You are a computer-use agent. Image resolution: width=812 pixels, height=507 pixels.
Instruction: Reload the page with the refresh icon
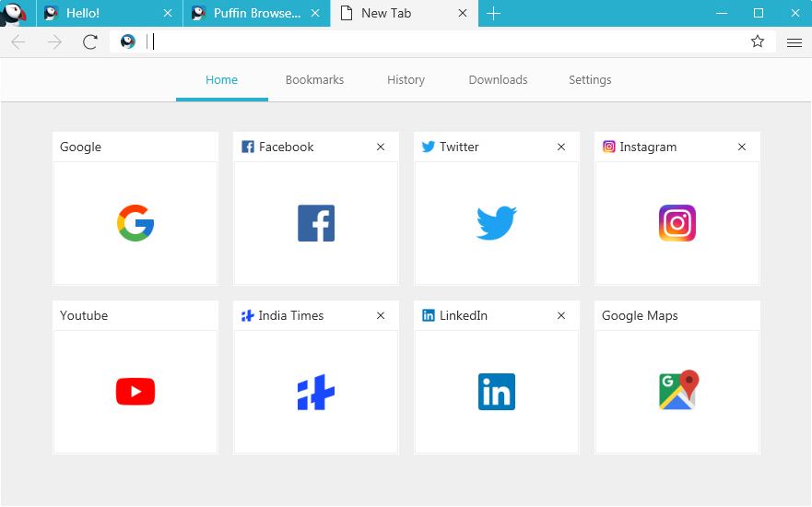[90, 42]
